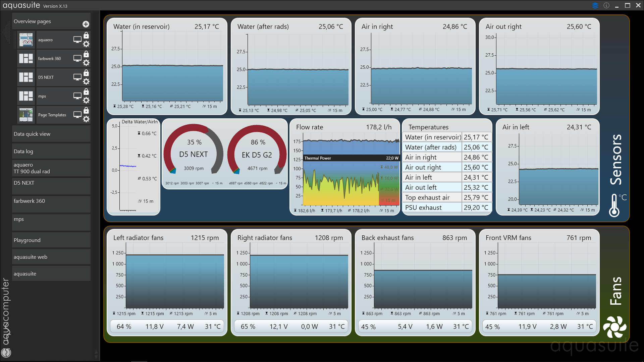The width and height of the screenshot is (644, 362).
Task: Toggle the lock on farbwerk 360 page
Action: [x=86, y=54]
